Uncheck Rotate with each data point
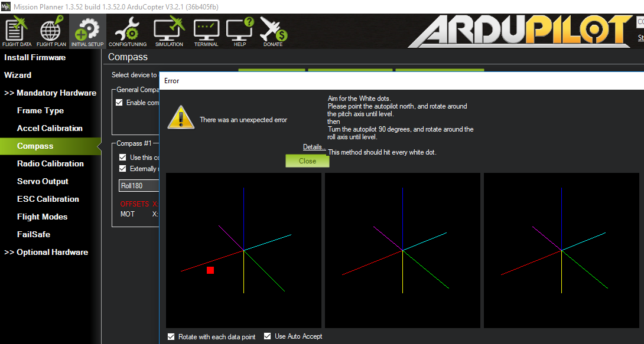Viewport: 644px width, 344px height. tap(171, 336)
